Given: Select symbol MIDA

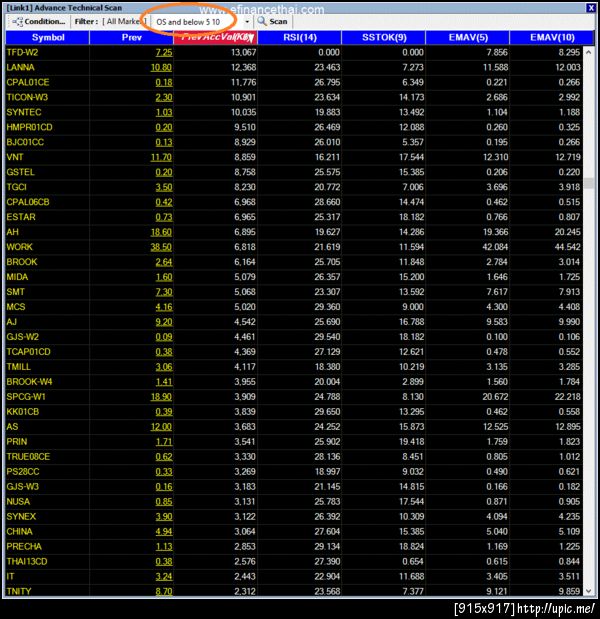Looking at the screenshot, I should click(x=17, y=277).
